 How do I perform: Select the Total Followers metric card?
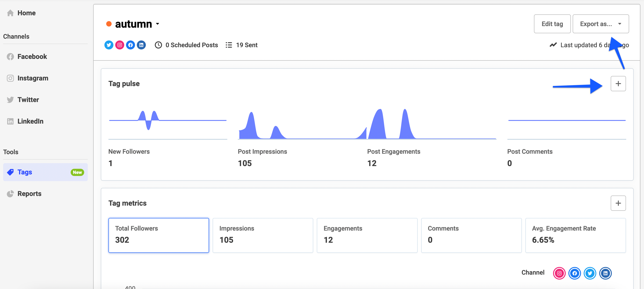158,235
